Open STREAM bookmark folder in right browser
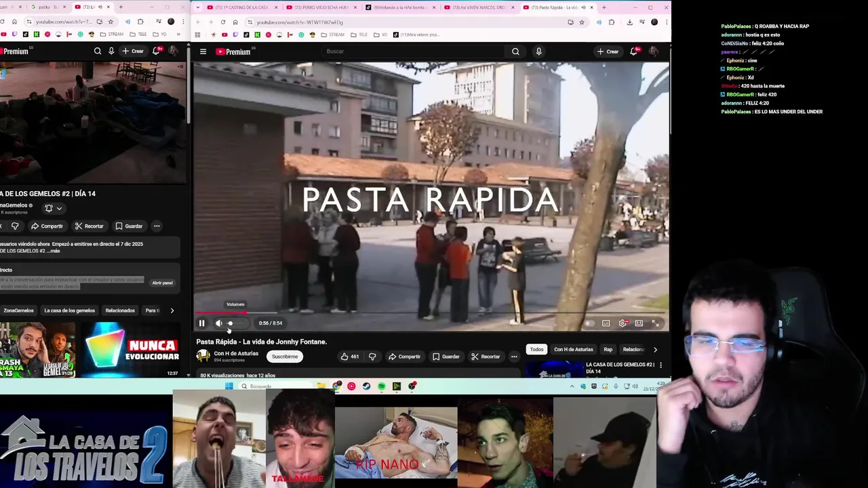This screenshot has height=488, width=868. tap(332, 35)
